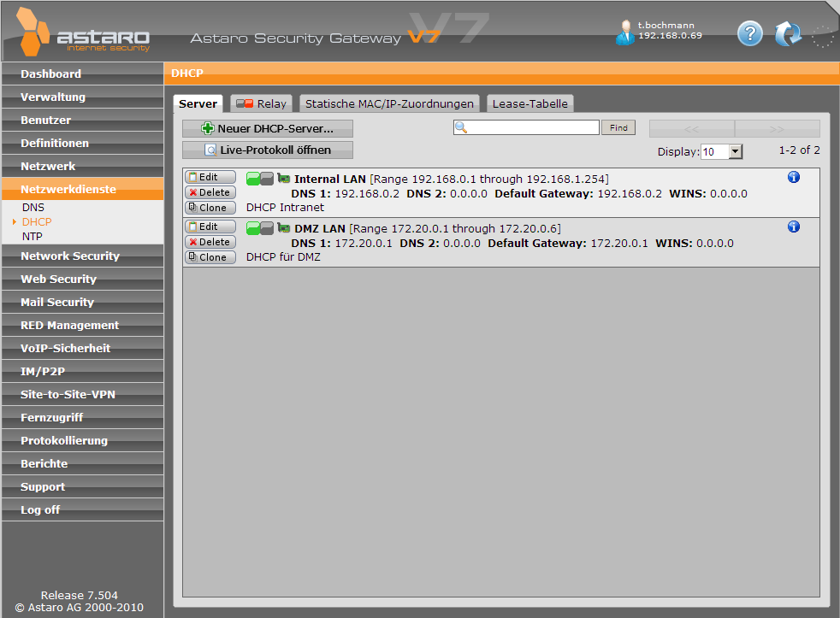Click the user avatar icon for t.bochmann
Image resolution: width=840 pixels, height=618 pixels.
click(x=624, y=32)
